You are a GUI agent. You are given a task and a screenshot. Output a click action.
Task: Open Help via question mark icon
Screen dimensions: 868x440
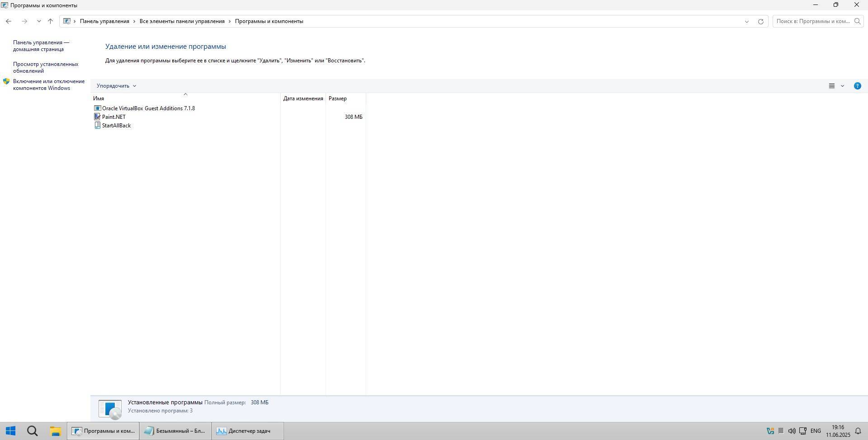(x=857, y=86)
